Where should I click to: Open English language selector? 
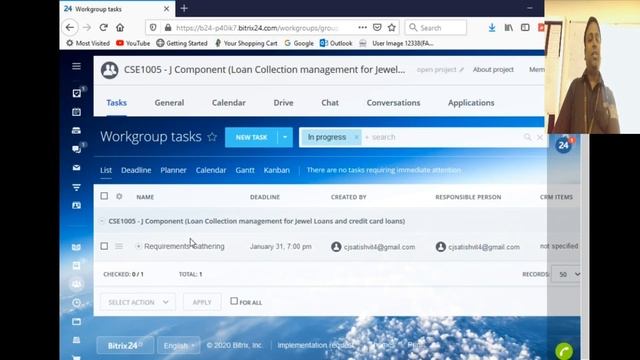(x=179, y=346)
